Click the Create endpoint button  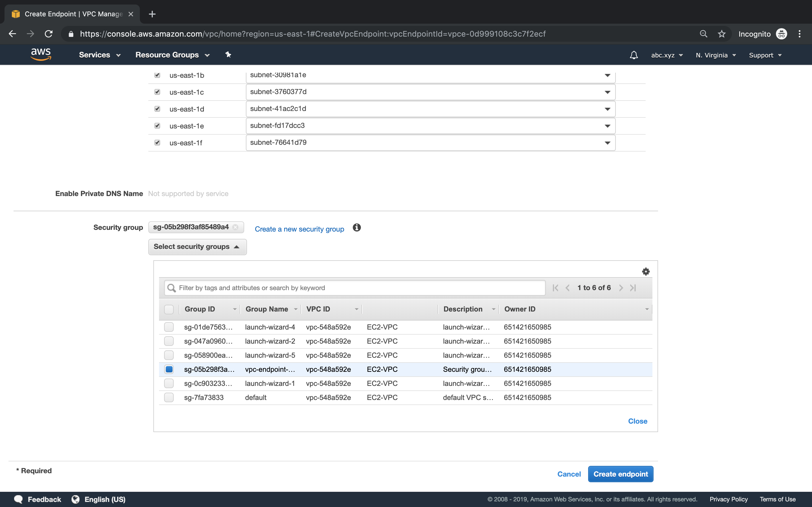coord(620,474)
